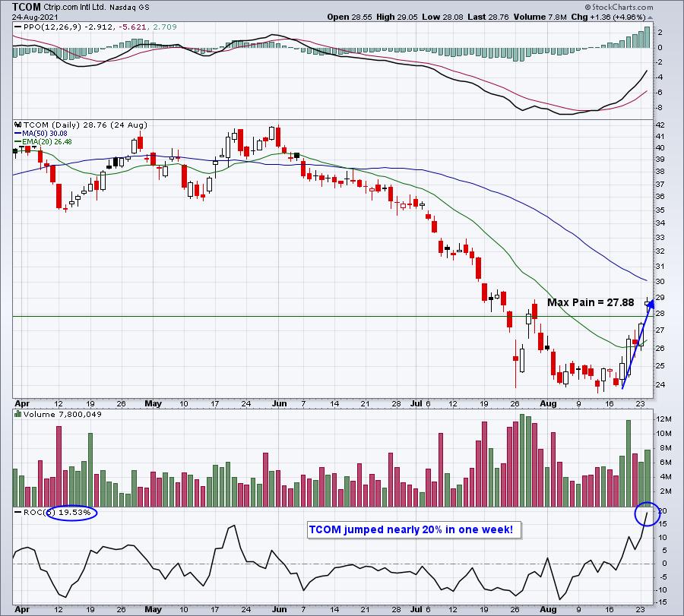Click the May label on the price axis
The height and width of the screenshot is (616, 684).
click(x=154, y=402)
